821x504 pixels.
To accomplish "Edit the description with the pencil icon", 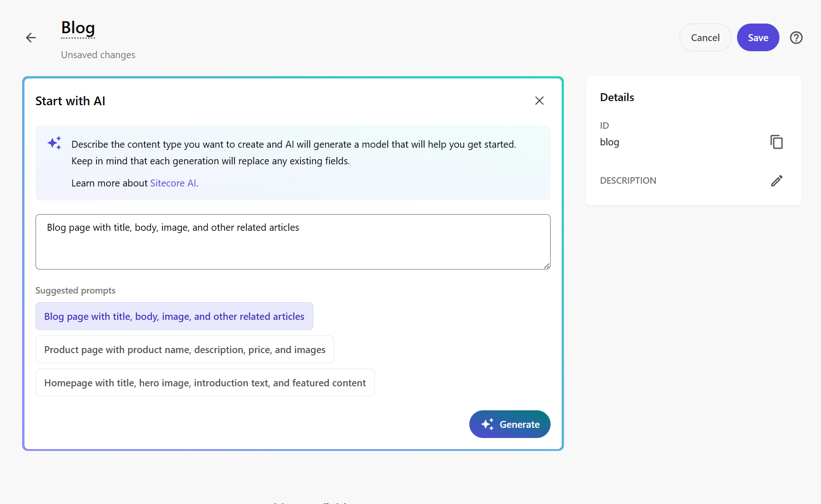I will (x=776, y=180).
